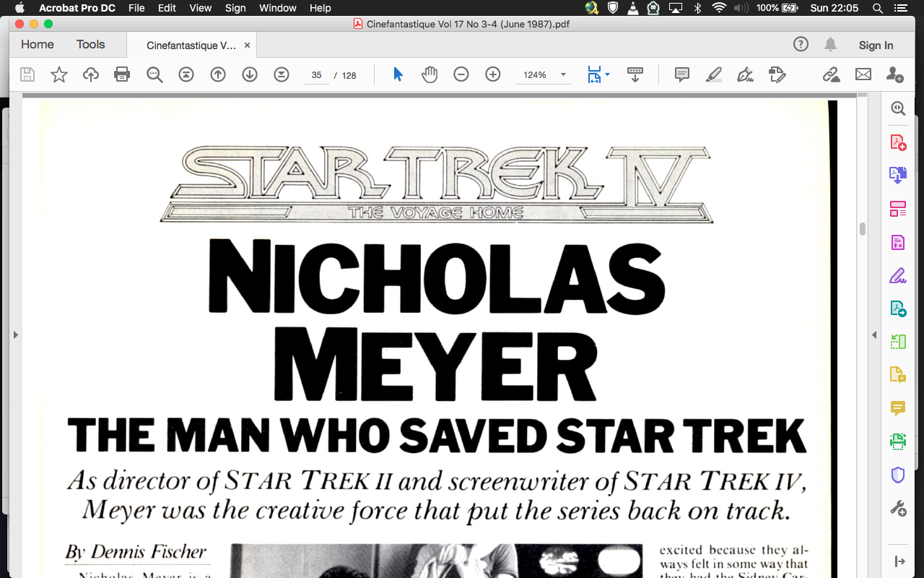The height and width of the screenshot is (578, 924).
Task: Open the Edit menu
Action: (167, 8)
